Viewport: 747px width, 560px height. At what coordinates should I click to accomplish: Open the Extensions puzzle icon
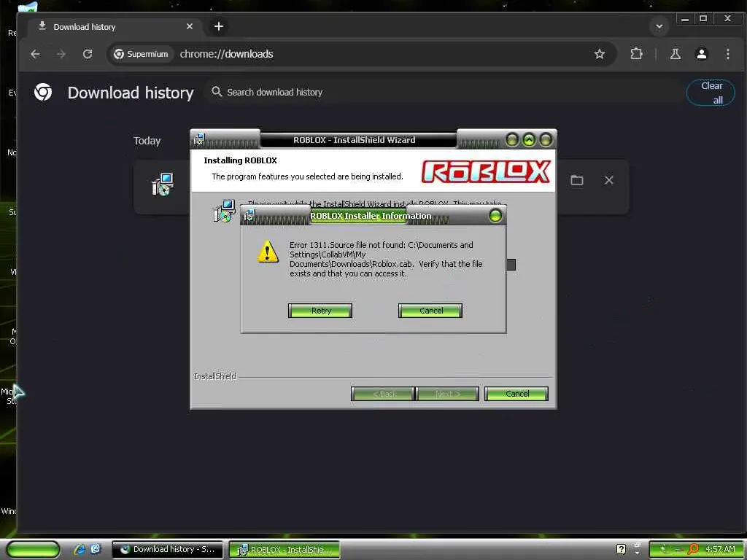click(636, 54)
